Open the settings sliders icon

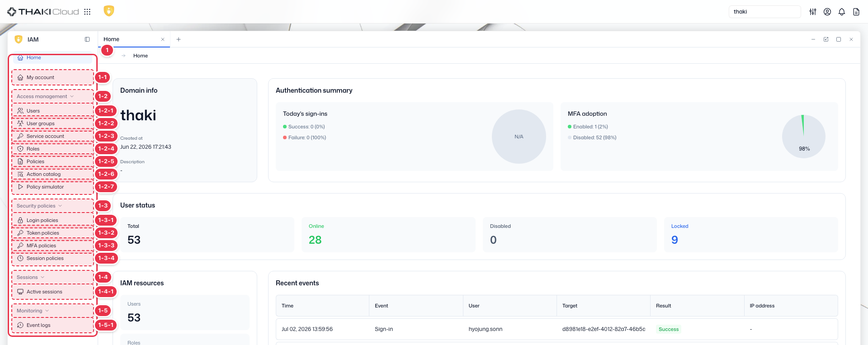(x=813, y=12)
